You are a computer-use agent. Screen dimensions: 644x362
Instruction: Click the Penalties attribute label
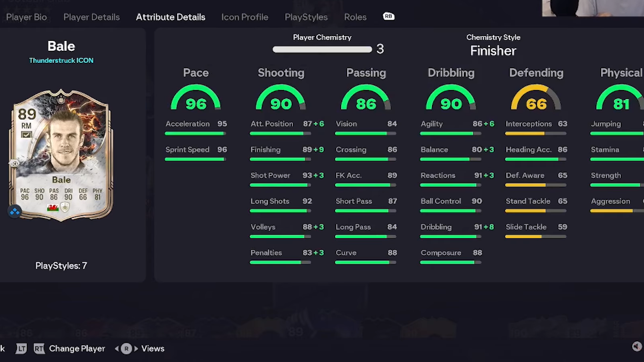tap(266, 253)
